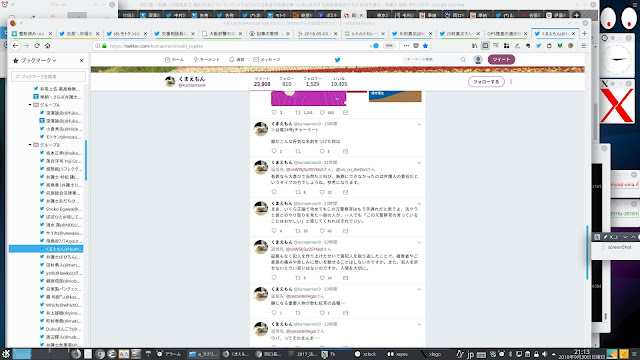Switch to the レトルトカレー tab

(x=364, y=33)
